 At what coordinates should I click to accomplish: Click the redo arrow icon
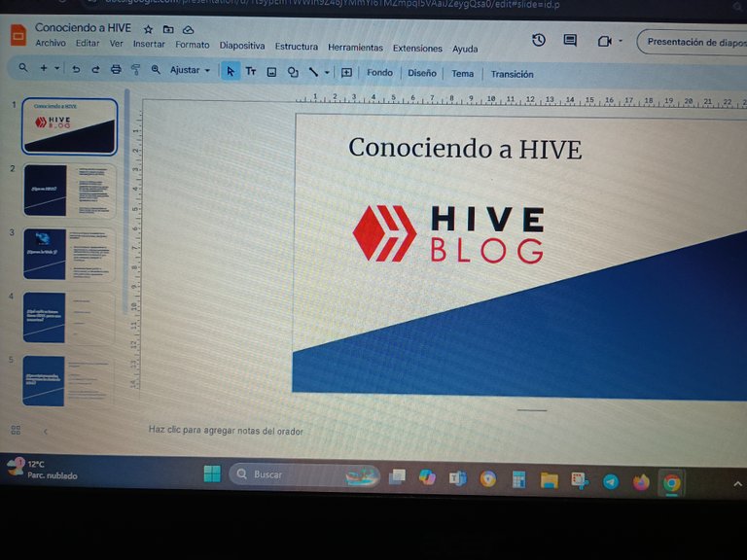(x=95, y=69)
